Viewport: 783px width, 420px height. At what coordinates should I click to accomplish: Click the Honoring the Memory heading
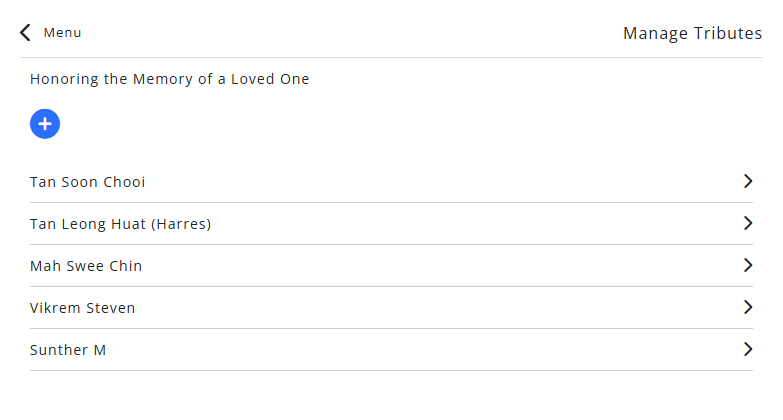tap(170, 79)
